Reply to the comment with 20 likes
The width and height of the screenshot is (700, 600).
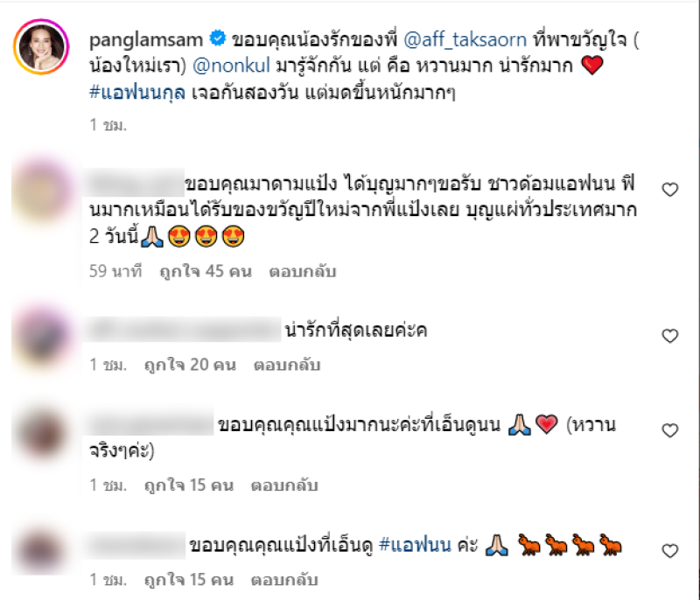click(287, 365)
